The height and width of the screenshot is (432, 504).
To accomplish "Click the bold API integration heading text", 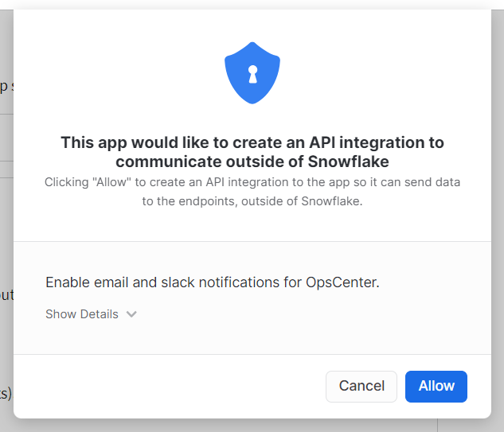I will [x=252, y=152].
